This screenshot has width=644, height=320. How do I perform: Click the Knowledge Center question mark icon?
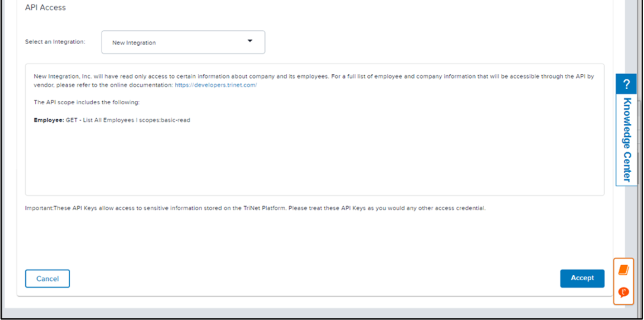(x=626, y=85)
